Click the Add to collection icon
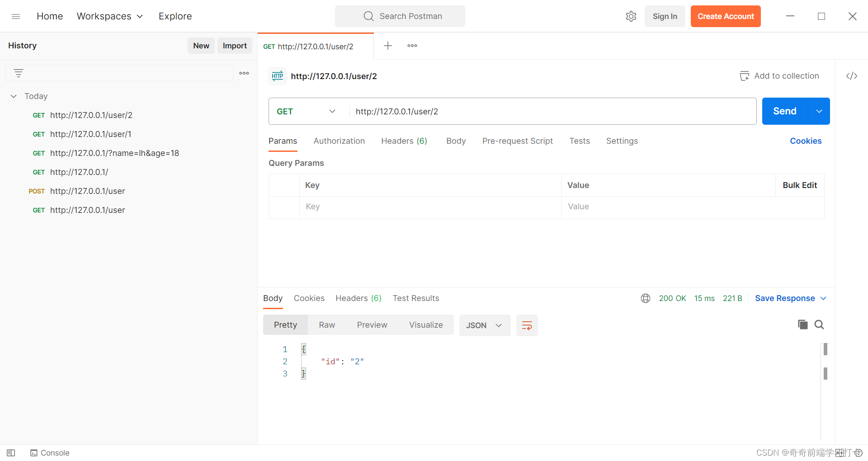 click(744, 76)
